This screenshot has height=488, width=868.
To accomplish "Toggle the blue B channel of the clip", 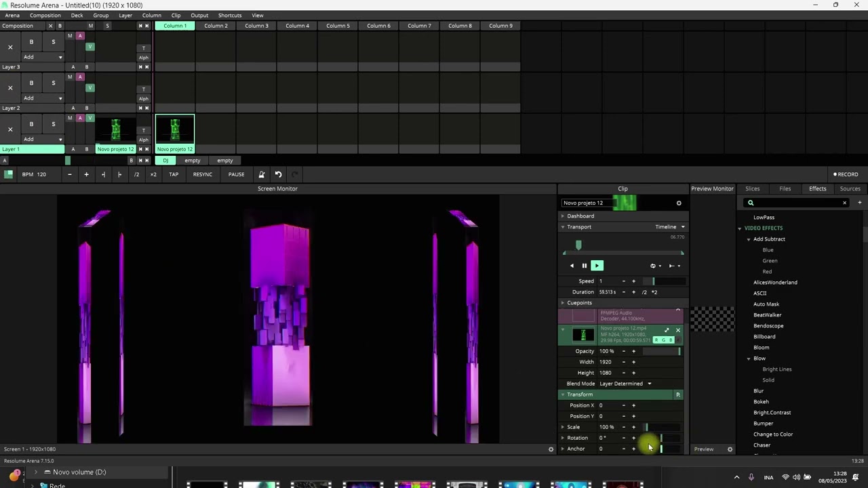I will (x=671, y=340).
